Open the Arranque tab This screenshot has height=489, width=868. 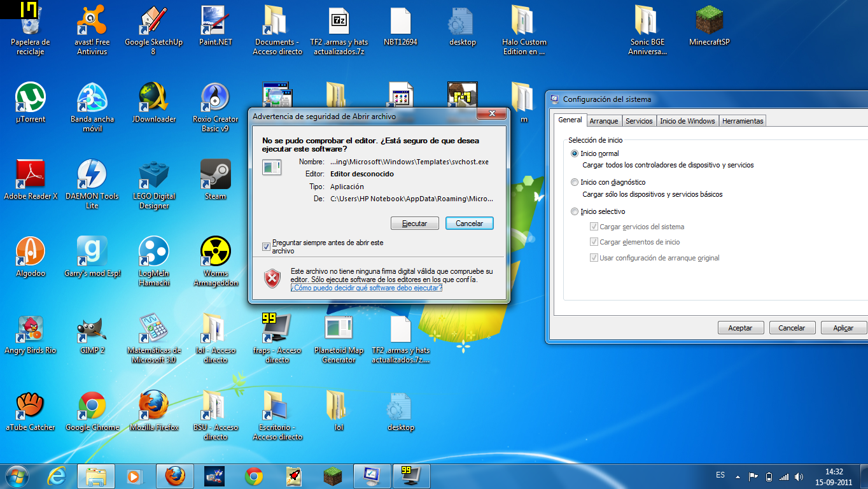coord(604,121)
